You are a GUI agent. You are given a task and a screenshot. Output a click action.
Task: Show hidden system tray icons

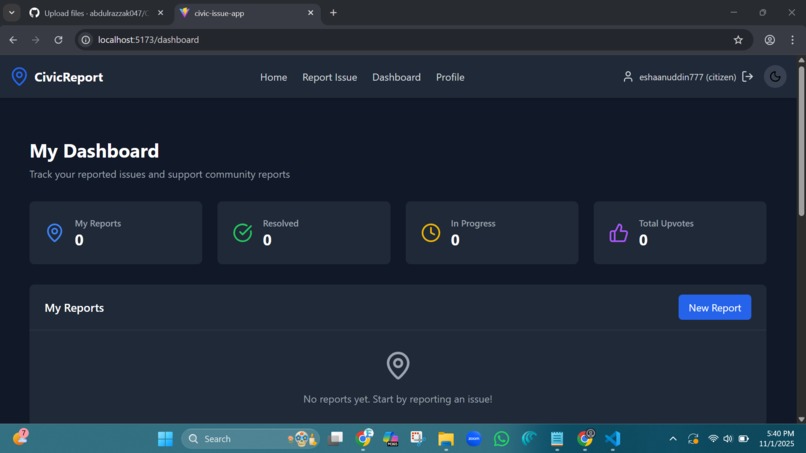coord(672,439)
